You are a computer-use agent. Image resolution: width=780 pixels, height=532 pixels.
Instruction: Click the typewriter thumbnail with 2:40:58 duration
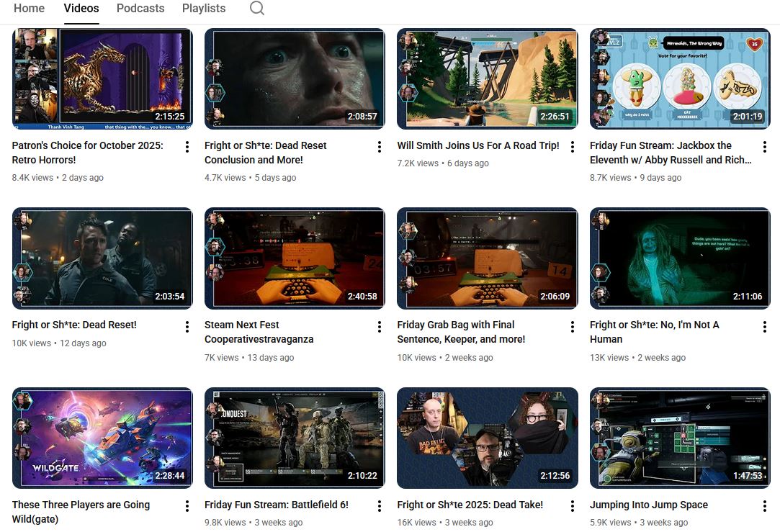tap(295, 258)
